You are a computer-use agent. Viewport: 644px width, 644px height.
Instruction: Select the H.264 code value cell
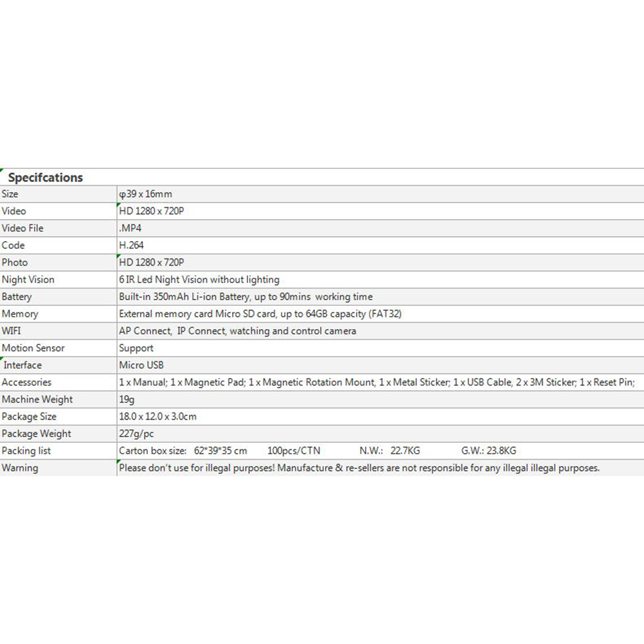point(132,246)
